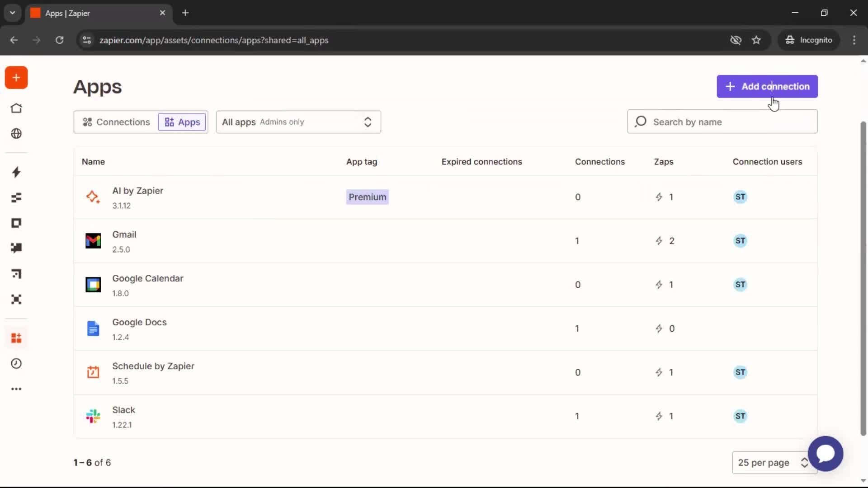Click the ST avatar in Google Calendar row
Viewport: 868px width, 488px height.
(740, 285)
